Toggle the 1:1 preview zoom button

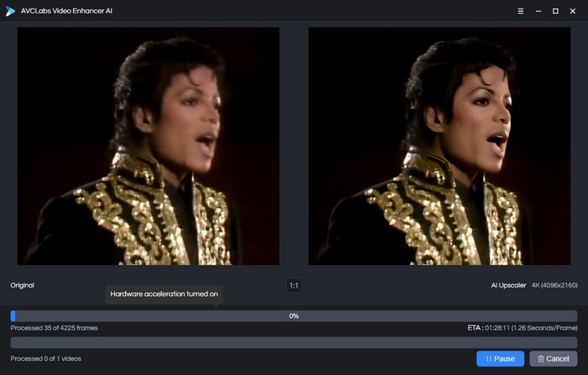(x=294, y=286)
